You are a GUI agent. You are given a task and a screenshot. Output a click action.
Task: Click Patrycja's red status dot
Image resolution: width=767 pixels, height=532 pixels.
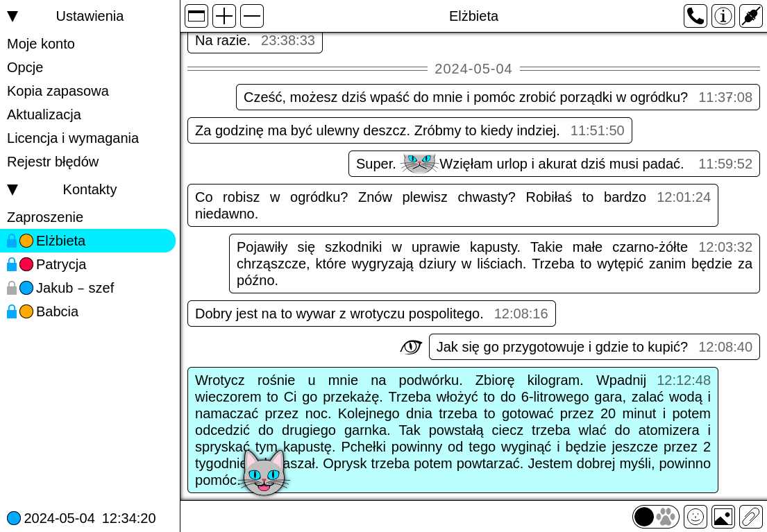[26, 264]
